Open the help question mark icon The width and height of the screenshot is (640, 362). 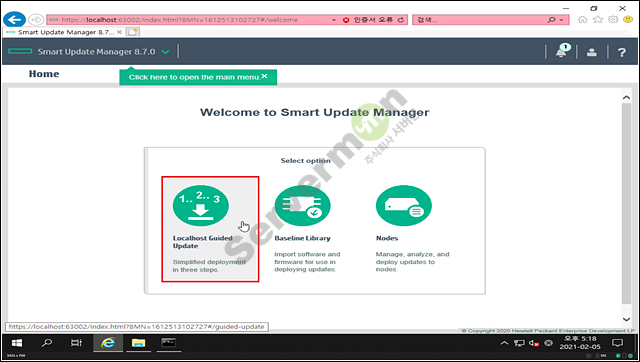tap(622, 52)
